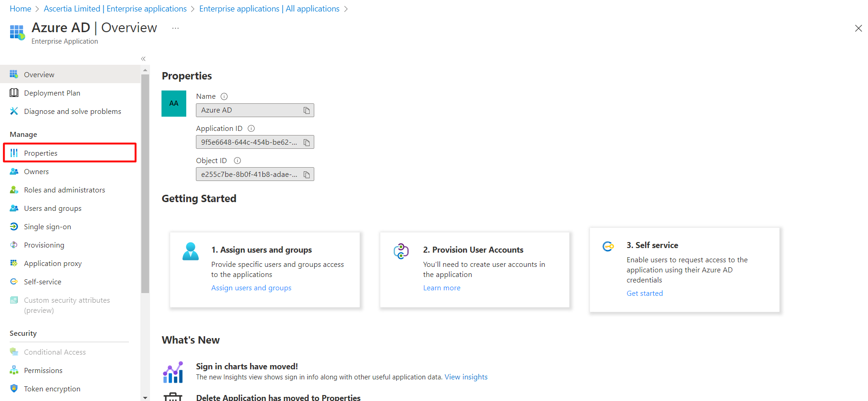Click the sidebar scroll down arrow
This screenshot has height=401, width=868.
145,398
